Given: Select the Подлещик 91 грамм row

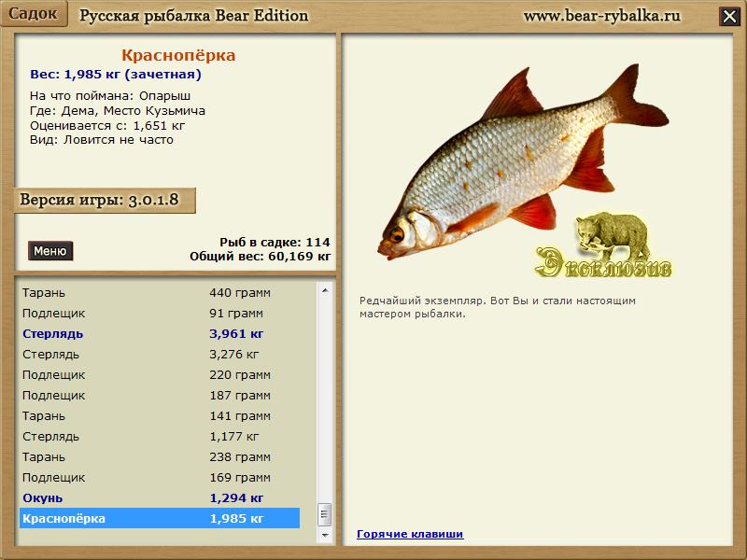Looking at the screenshot, I should (x=160, y=314).
